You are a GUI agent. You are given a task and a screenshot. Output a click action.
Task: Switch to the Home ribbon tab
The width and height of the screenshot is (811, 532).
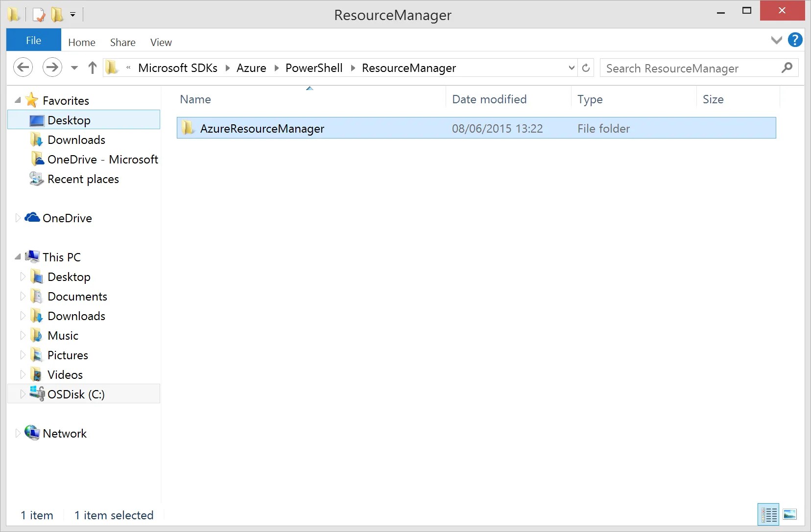coord(82,42)
